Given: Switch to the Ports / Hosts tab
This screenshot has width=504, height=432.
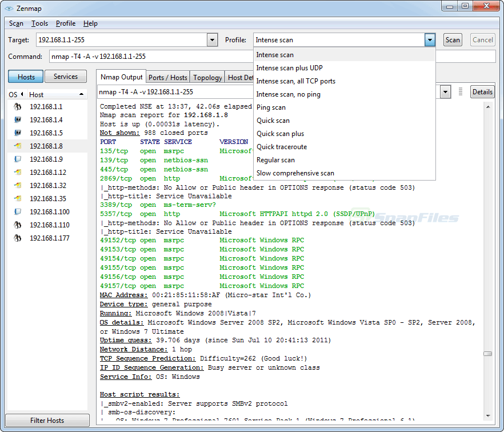Looking at the screenshot, I should coord(168,78).
